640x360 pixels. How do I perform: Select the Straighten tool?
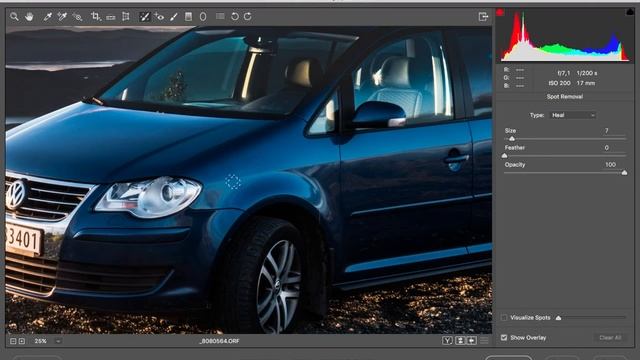pyautogui.click(x=111, y=17)
